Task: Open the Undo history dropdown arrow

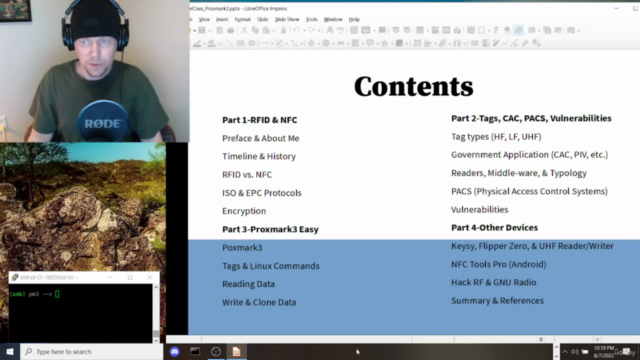Action: 304,31
